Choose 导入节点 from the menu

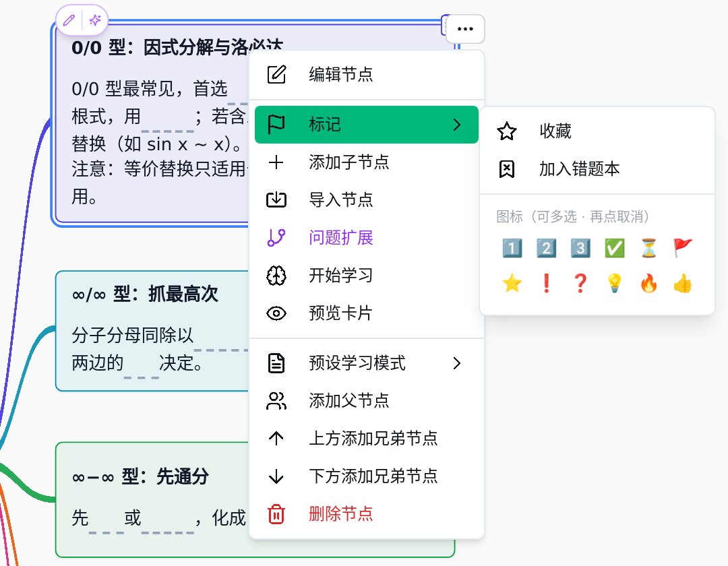click(x=367, y=200)
